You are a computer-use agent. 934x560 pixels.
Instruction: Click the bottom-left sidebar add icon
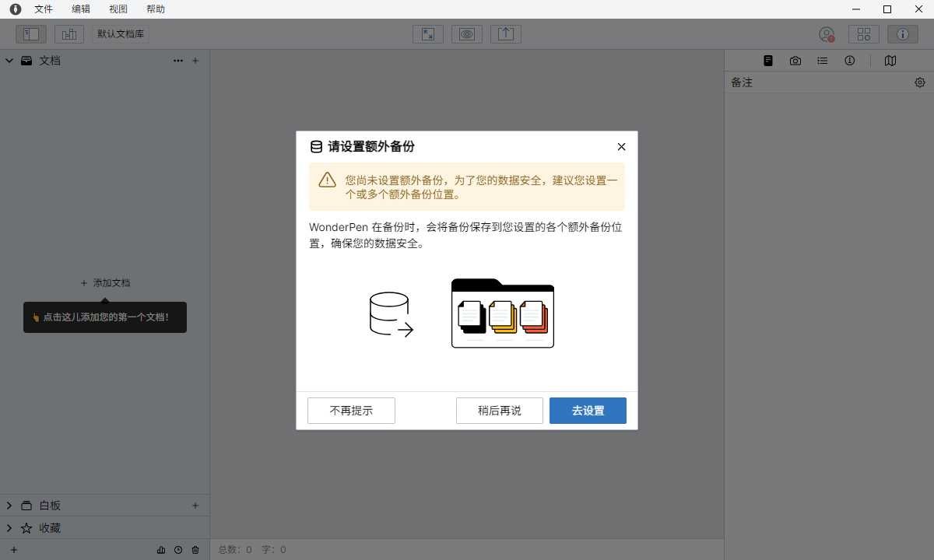tap(13, 550)
